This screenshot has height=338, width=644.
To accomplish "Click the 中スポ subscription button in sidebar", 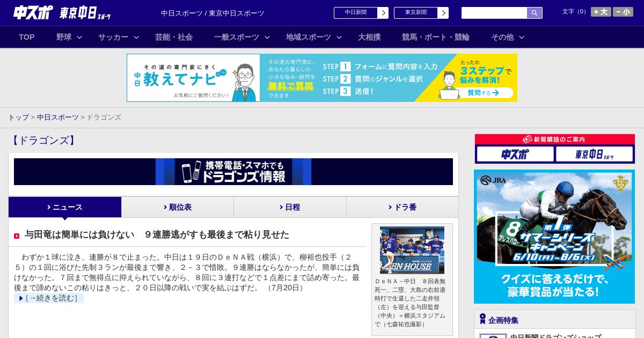I will pos(515,155).
